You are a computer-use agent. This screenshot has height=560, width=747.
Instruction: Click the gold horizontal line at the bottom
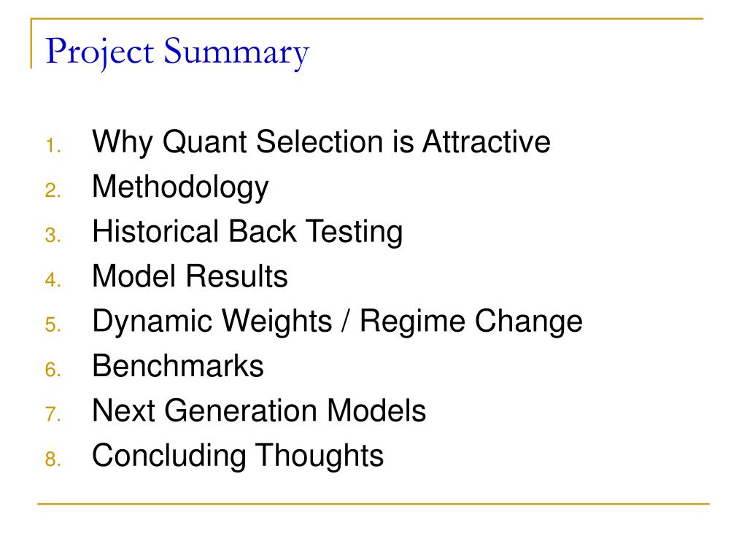click(x=373, y=503)
